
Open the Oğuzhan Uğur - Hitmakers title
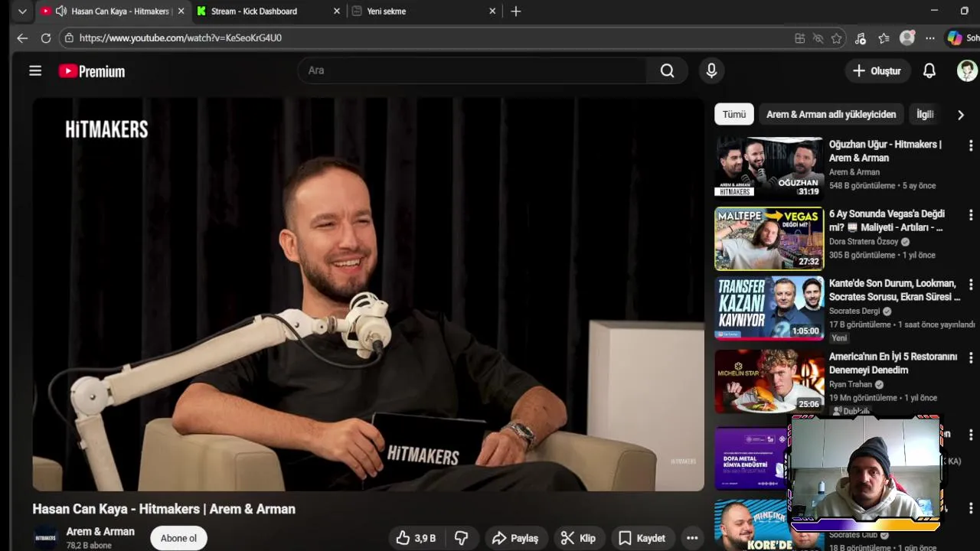(885, 151)
